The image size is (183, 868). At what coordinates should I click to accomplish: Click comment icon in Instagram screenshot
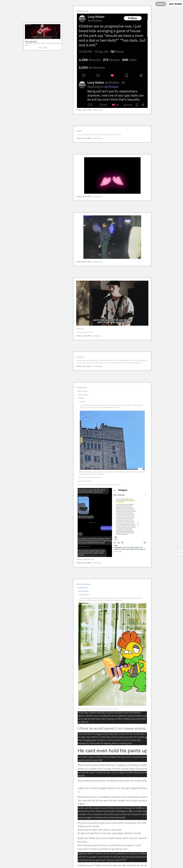(118, 542)
